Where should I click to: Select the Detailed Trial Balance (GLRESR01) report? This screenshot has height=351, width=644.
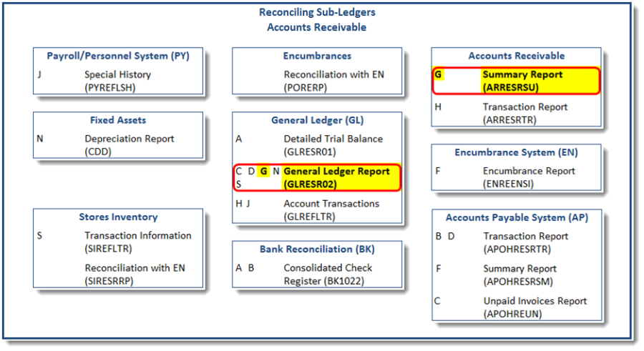333,145
